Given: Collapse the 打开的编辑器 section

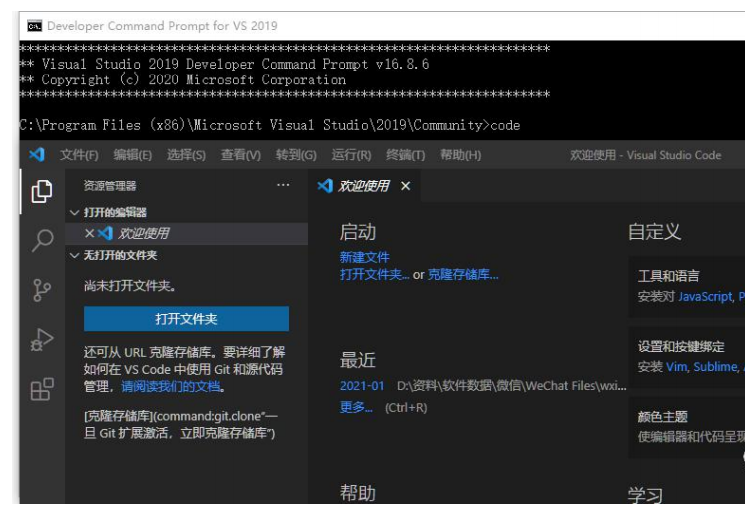Looking at the screenshot, I should pyautogui.click(x=74, y=212).
